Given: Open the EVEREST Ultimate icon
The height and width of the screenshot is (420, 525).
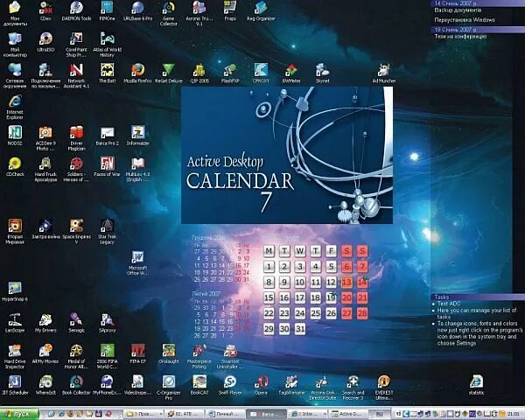Looking at the screenshot, I should point(384,388).
